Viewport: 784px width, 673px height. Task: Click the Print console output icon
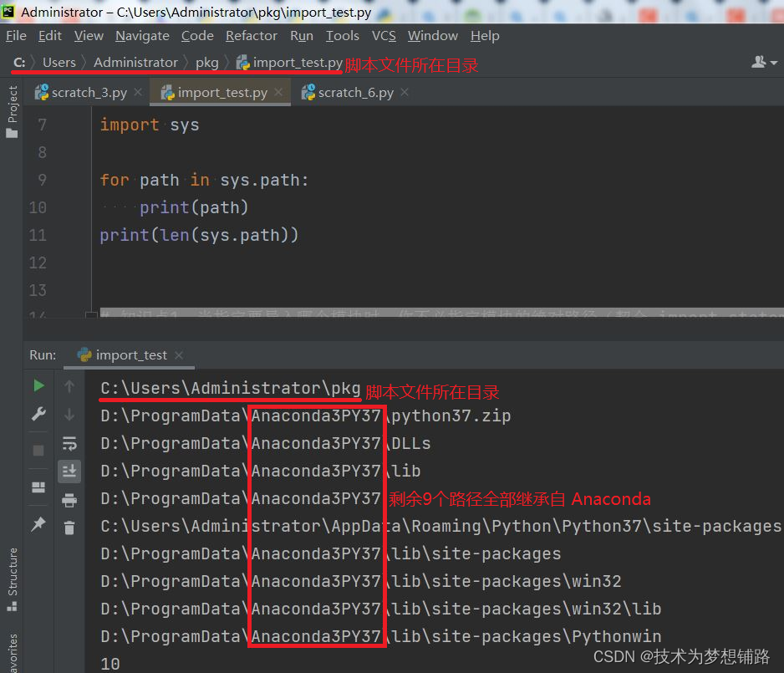click(69, 500)
